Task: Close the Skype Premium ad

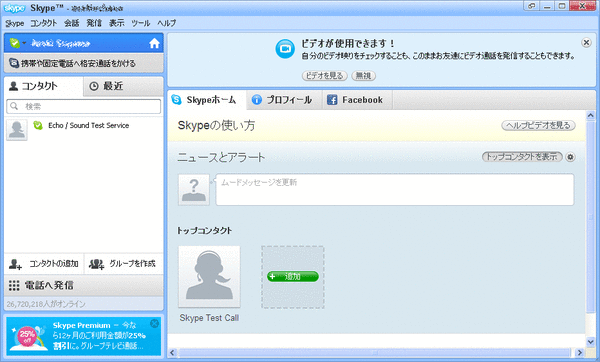Action: tap(154, 324)
